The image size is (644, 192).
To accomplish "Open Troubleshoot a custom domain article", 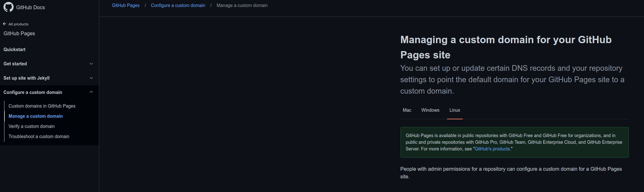I will (x=39, y=136).
